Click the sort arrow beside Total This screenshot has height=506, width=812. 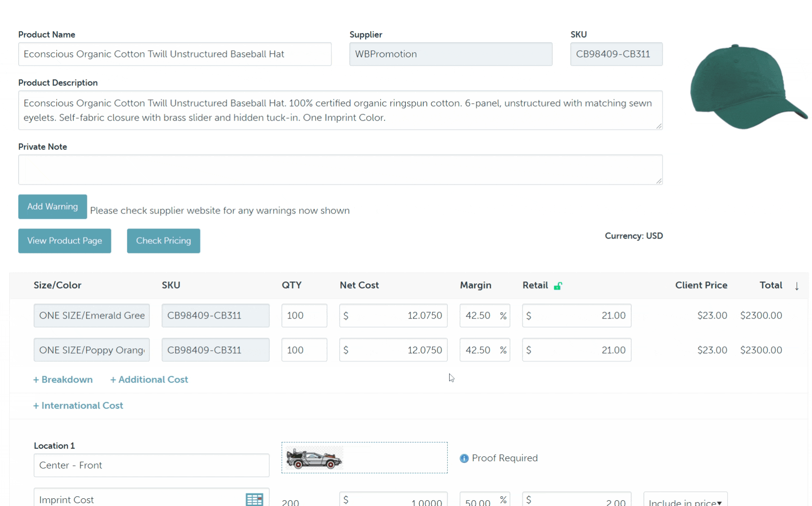(x=797, y=286)
